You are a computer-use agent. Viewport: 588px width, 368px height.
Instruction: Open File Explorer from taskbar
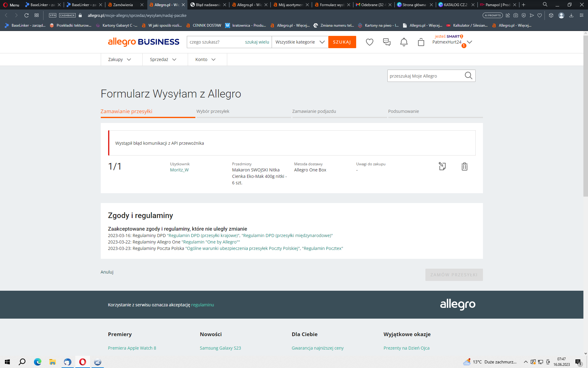point(53,362)
